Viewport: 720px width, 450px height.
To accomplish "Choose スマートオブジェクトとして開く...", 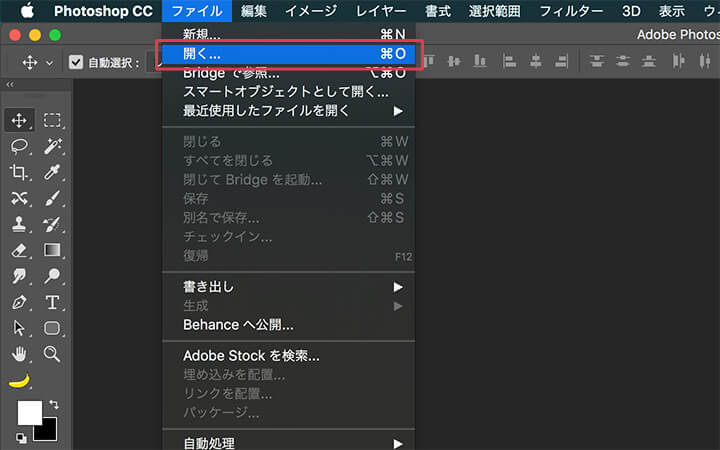I will [x=289, y=92].
